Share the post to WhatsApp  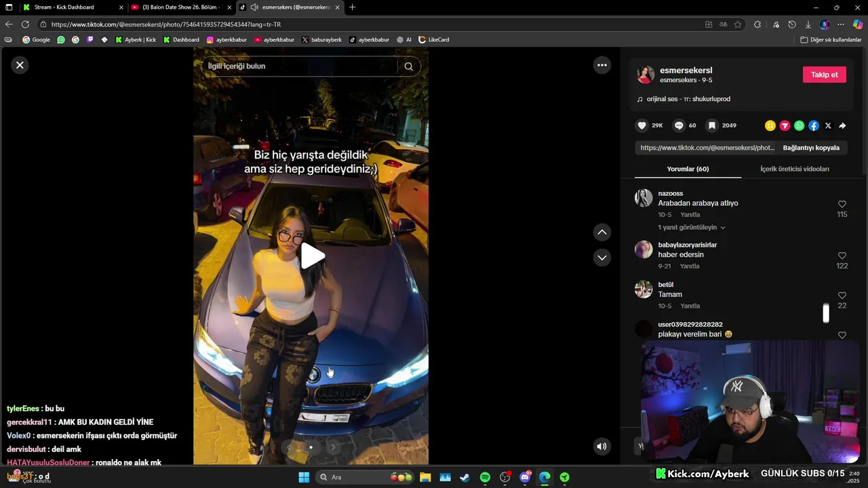[x=799, y=125]
